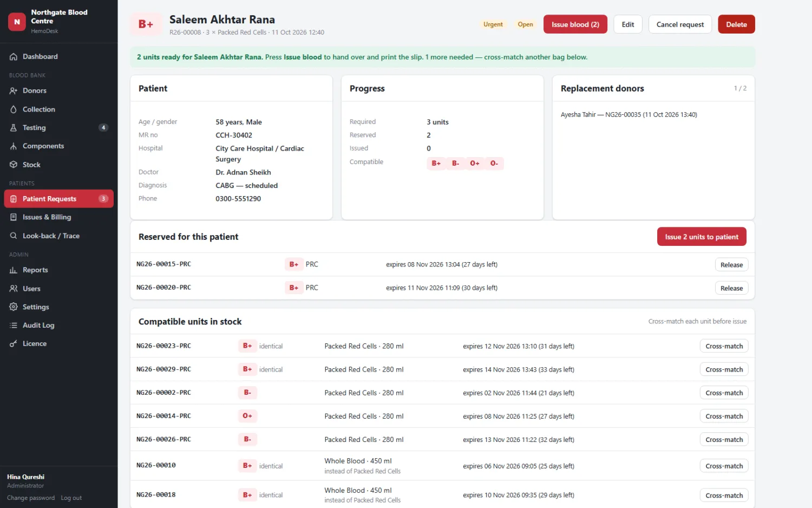This screenshot has width=812, height=508.
Task: Click the Log out link
Action: [71, 498]
